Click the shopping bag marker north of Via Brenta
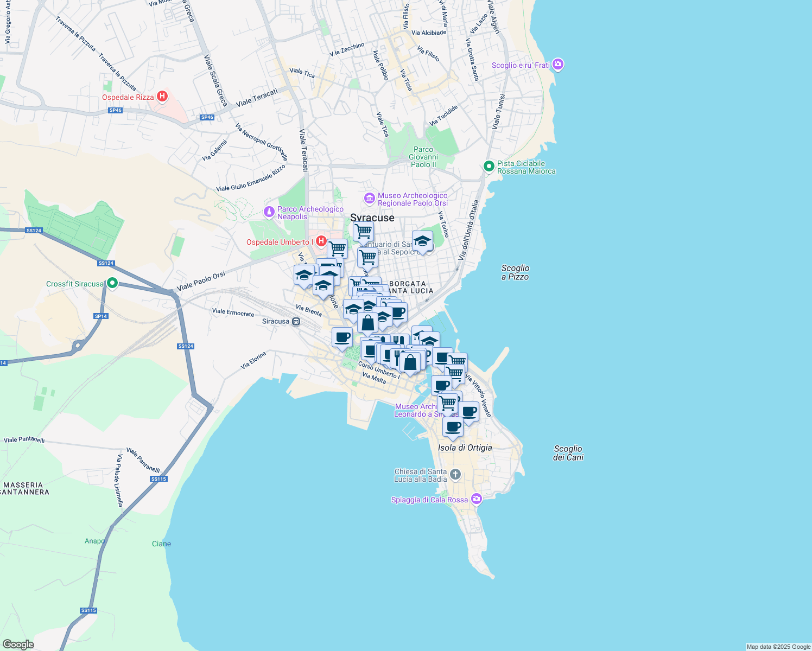This screenshot has height=651, width=812. (x=367, y=323)
